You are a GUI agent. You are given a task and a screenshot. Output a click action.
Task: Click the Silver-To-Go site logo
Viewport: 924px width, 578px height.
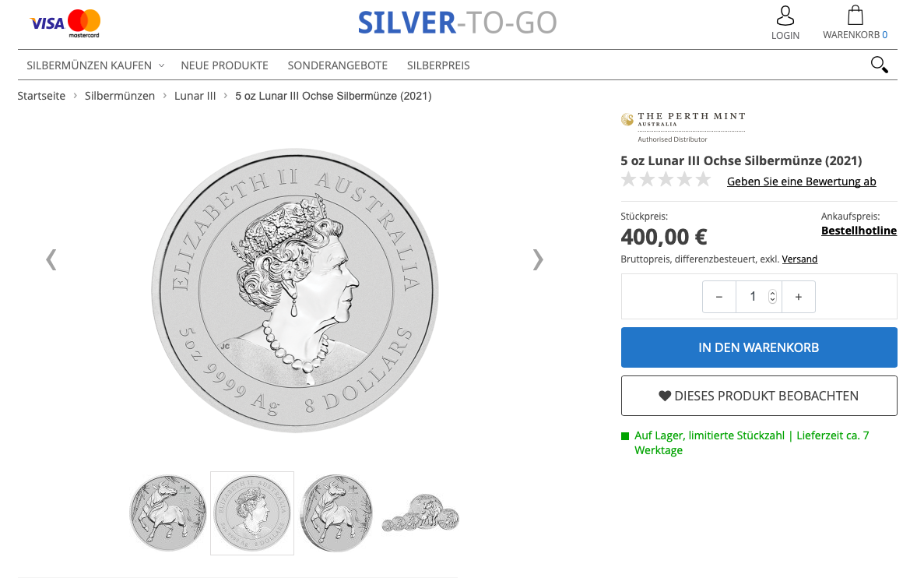click(x=457, y=23)
